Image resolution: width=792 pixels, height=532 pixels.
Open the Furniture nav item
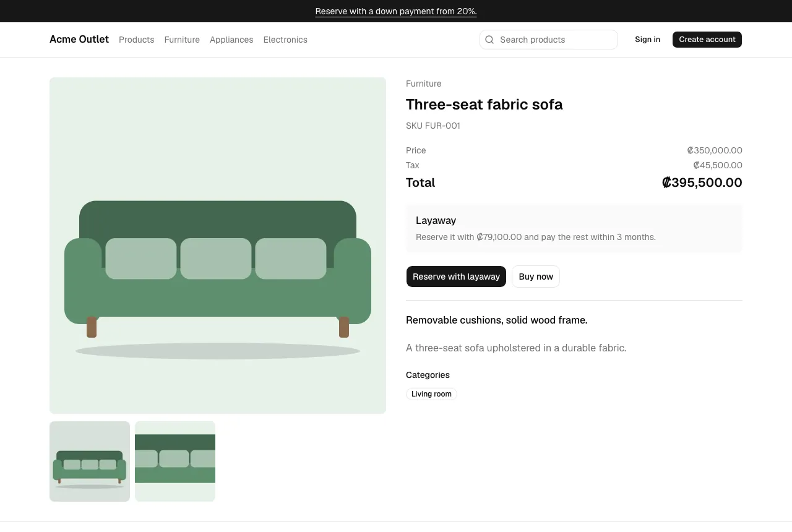[182, 40]
